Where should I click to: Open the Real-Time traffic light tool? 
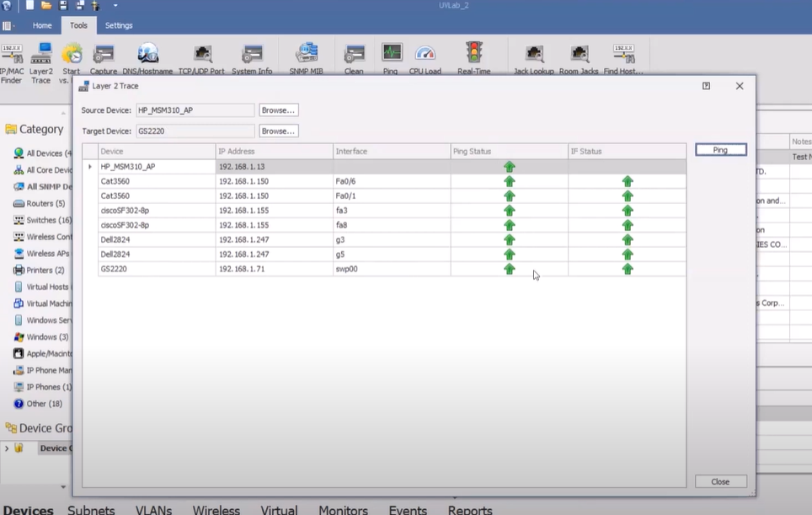pos(474,60)
